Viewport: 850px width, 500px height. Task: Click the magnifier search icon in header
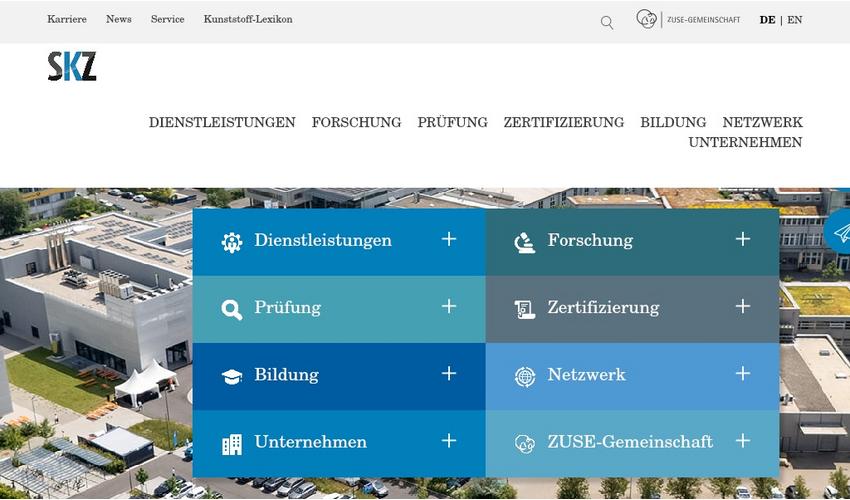tap(607, 22)
